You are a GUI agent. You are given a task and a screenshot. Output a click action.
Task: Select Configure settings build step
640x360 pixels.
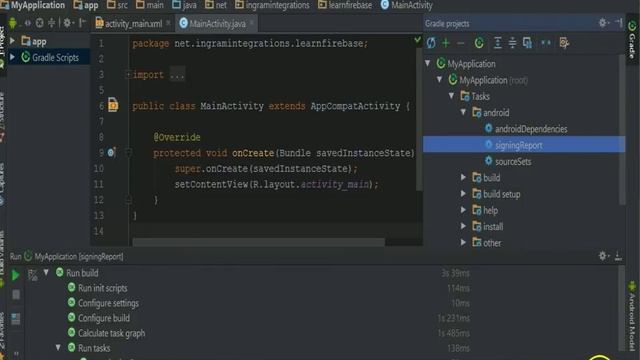point(108,303)
